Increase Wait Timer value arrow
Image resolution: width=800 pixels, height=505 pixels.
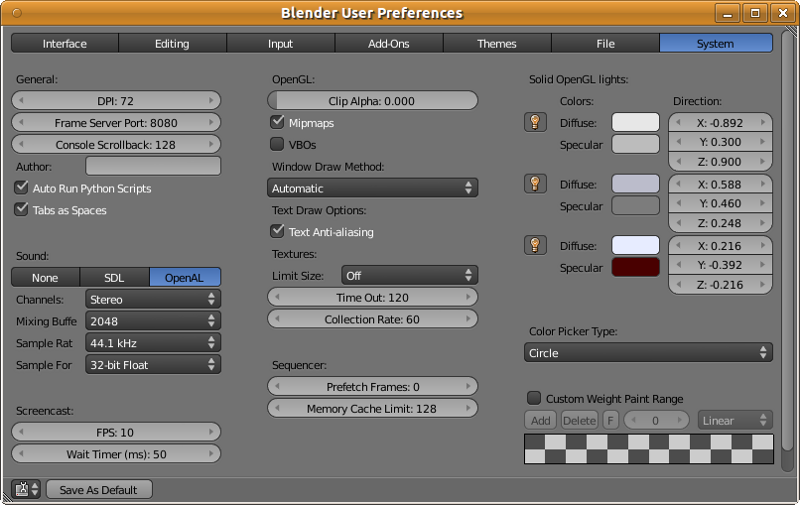(x=211, y=454)
